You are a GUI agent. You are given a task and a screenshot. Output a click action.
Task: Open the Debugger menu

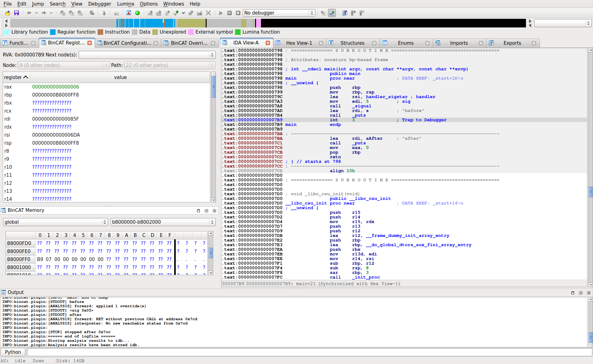click(x=99, y=4)
